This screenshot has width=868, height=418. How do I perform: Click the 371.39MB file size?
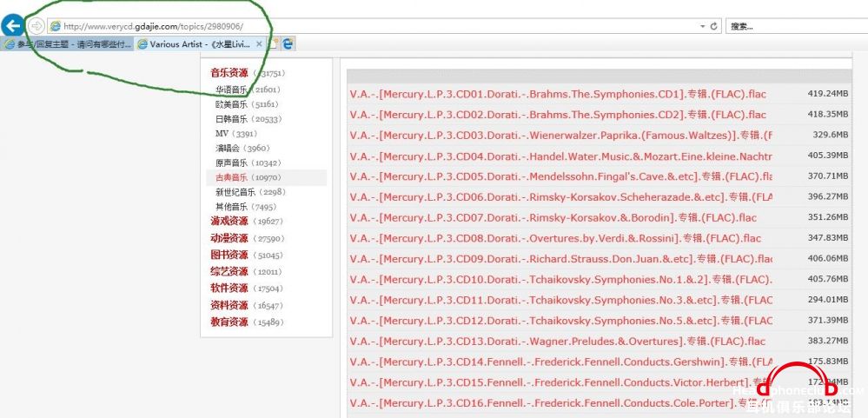[x=827, y=320]
